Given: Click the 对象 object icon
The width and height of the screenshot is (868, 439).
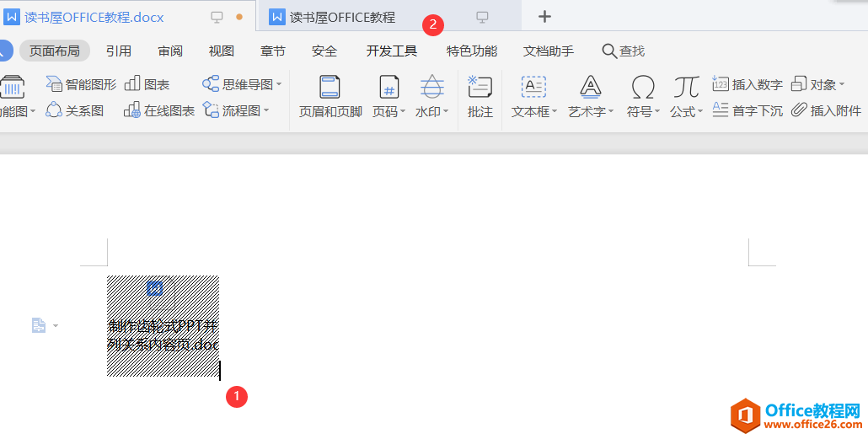Looking at the screenshot, I should pos(799,84).
